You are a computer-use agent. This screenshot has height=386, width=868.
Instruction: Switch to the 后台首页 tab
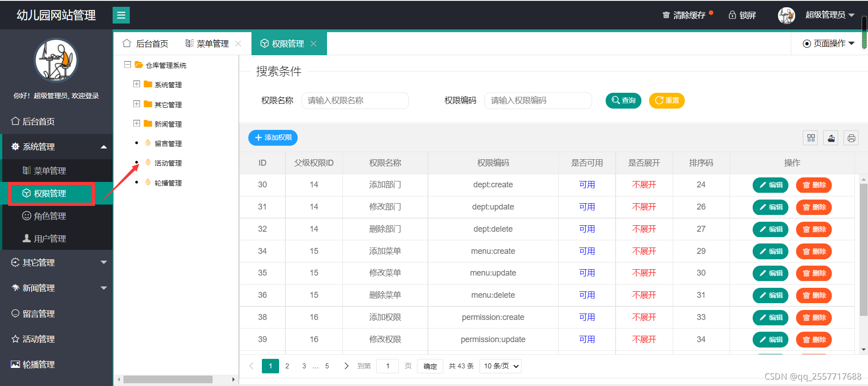click(146, 43)
